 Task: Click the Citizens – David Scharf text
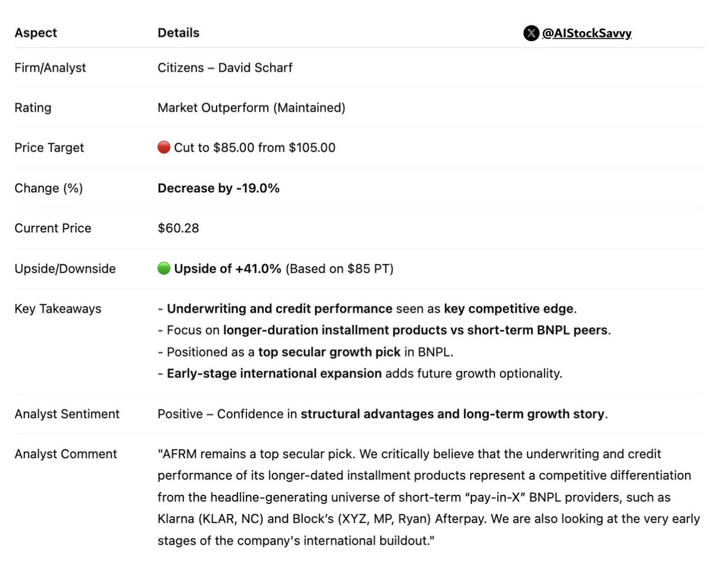tap(225, 67)
